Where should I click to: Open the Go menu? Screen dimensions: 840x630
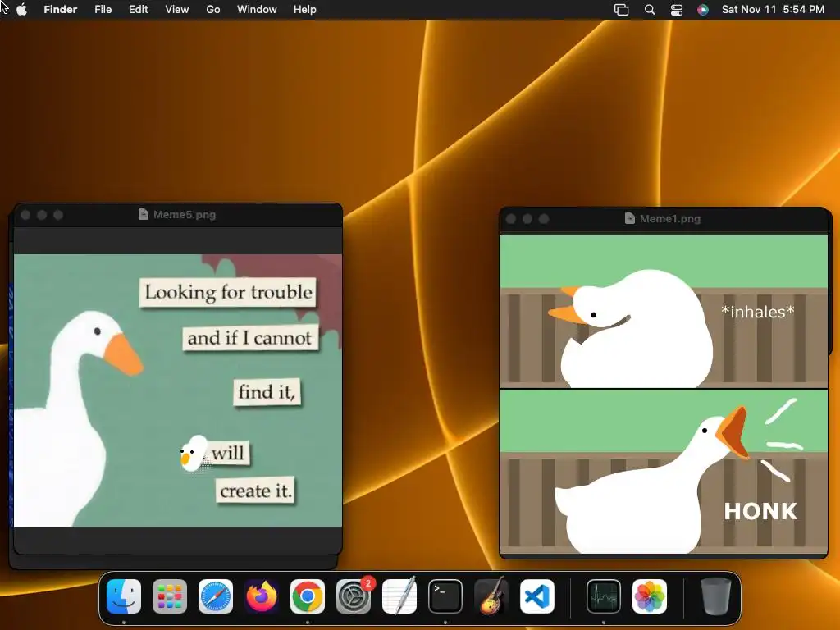[x=213, y=10]
